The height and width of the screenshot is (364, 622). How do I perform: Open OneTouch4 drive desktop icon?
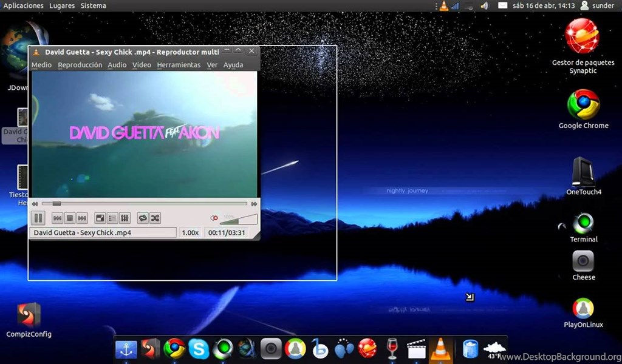(584, 176)
